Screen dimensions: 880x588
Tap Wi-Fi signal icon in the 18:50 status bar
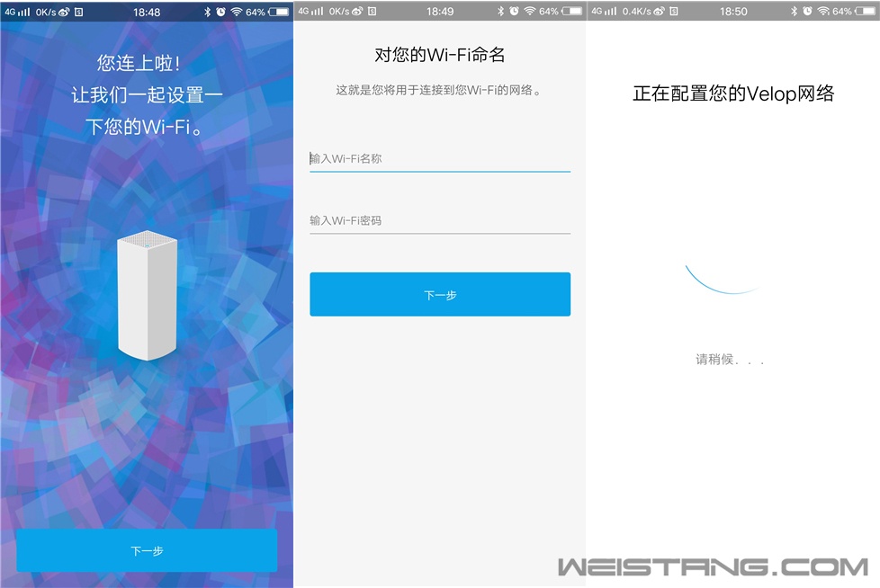coord(822,12)
